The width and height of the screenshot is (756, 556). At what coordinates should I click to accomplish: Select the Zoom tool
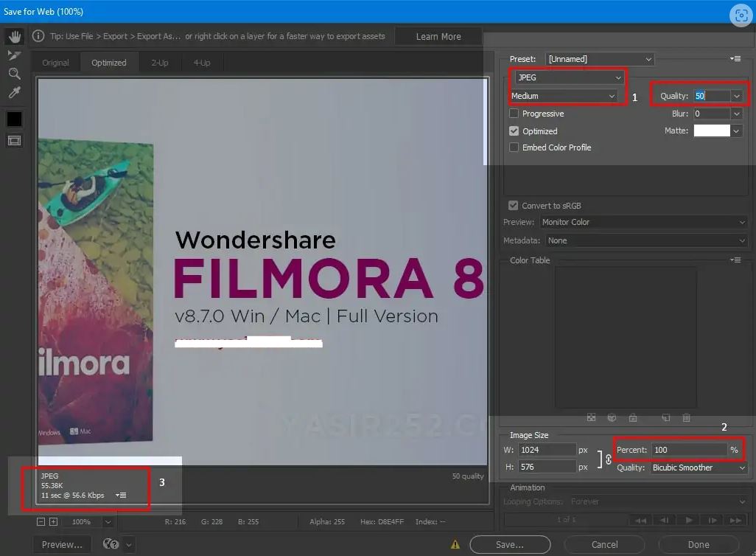15,73
